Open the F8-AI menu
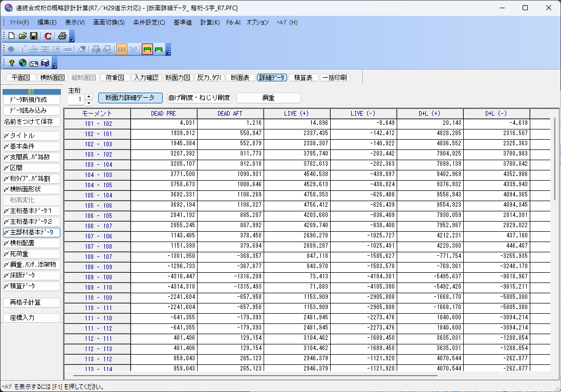The height and width of the screenshot is (392, 561). [233, 22]
